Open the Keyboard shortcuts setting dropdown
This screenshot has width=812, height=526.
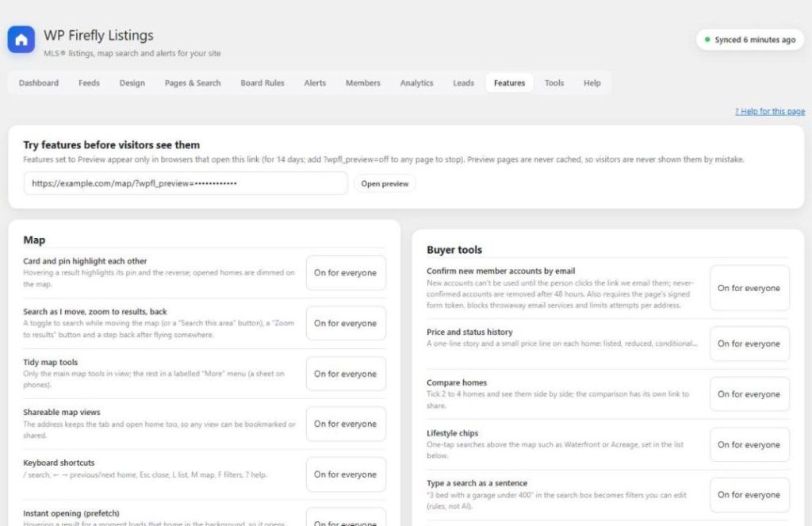click(x=346, y=474)
